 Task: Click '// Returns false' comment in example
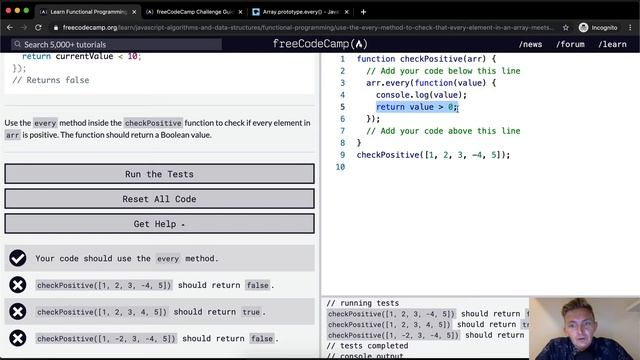pyautogui.click(x=51, y=80)
